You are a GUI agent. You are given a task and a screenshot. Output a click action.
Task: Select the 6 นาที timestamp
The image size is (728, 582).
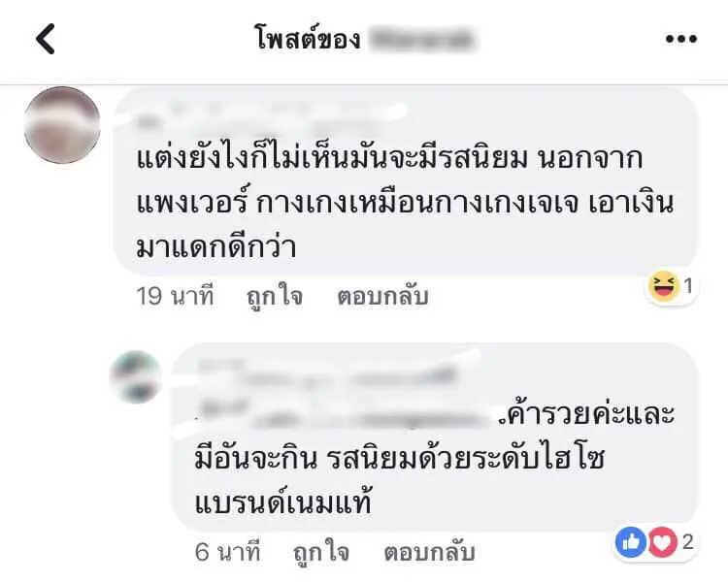click(227, 552)
